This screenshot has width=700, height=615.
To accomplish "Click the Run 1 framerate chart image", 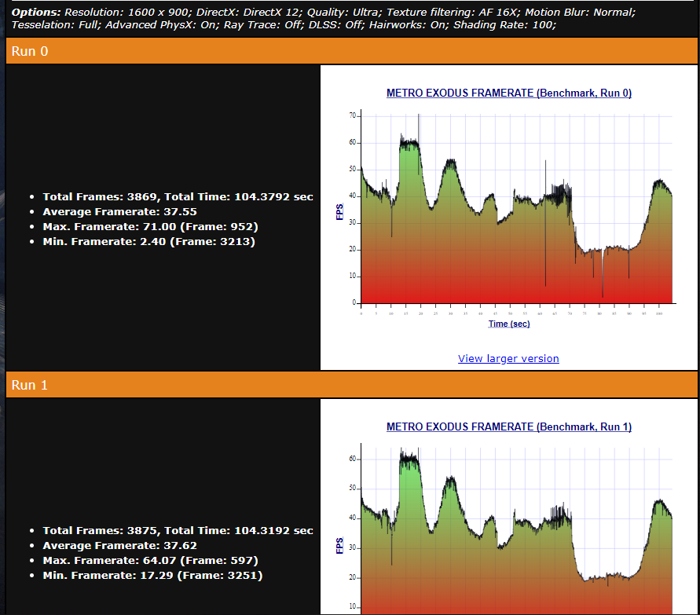I will (509, 514).
